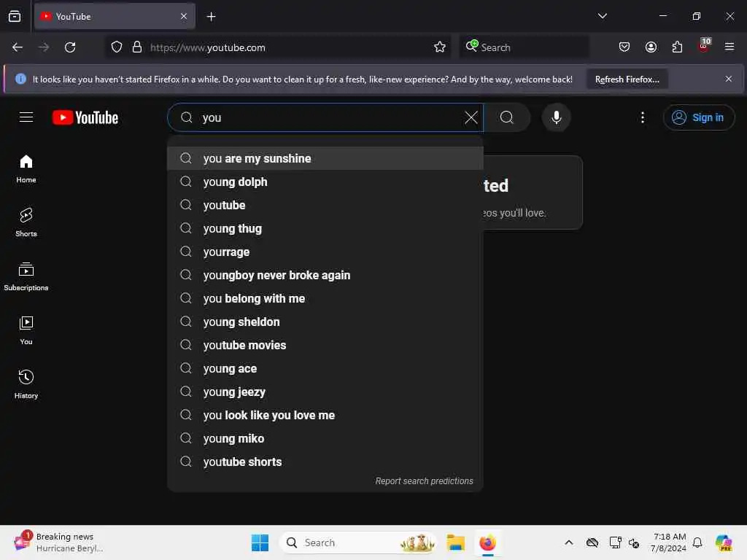The width and height of the screenshot is (747, 560).
Task: Open History in the sidebar
Action: [26, 384]
